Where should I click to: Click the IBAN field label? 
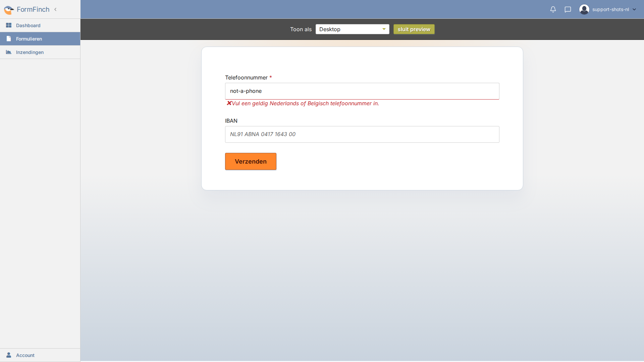[x=231, y=121]
